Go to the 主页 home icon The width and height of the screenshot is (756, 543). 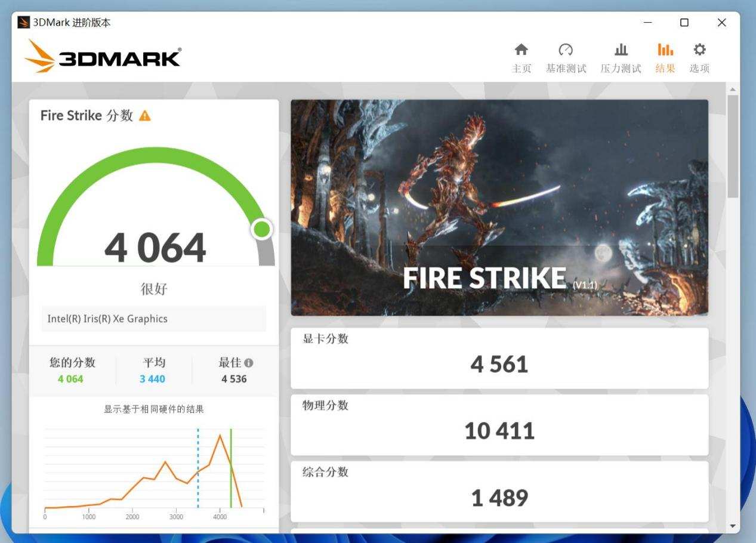tap(521, 50)
